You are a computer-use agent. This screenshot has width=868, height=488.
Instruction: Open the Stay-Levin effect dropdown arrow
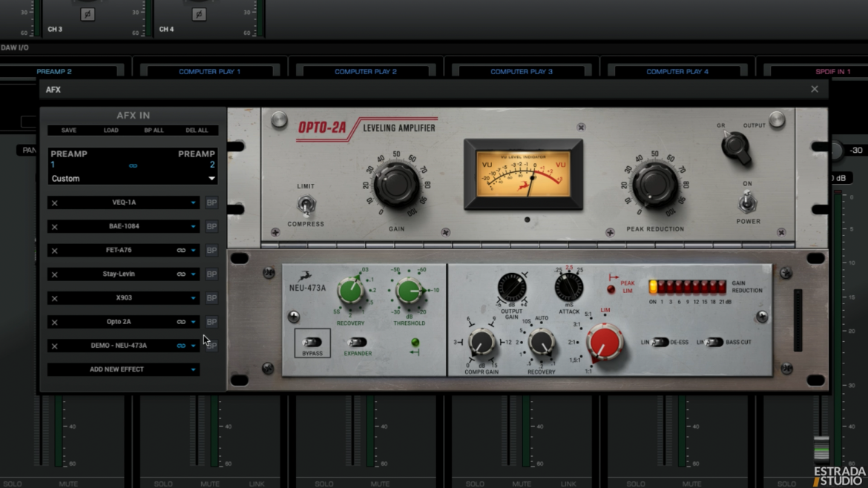(x=193, y=274)
